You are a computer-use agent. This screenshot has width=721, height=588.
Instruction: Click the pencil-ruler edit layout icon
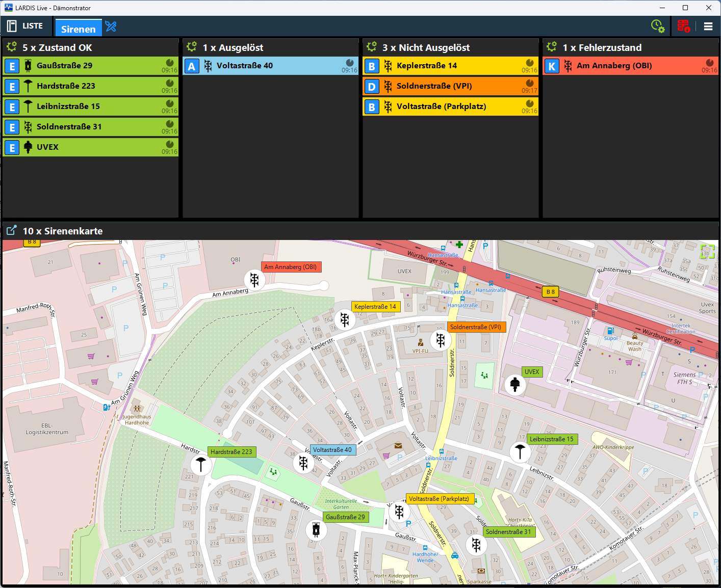click(111, 26)
